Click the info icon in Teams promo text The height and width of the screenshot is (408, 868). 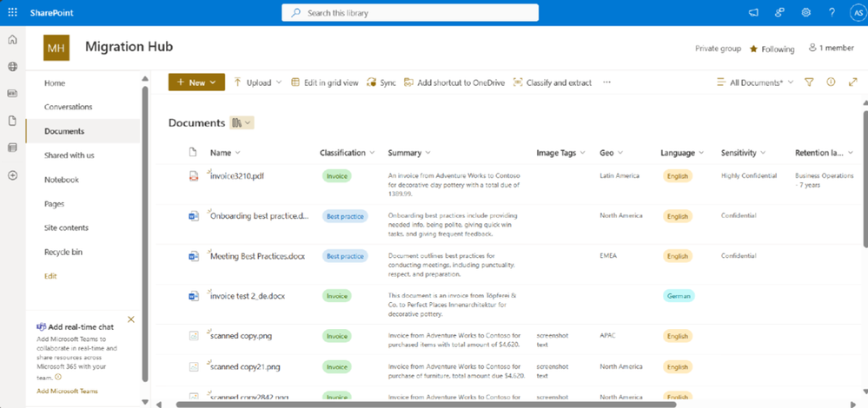[59, 377]
